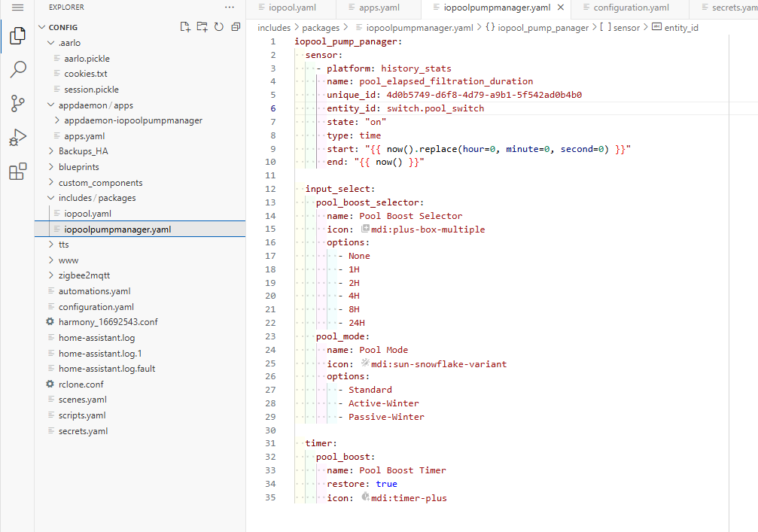Place cursor on 'switch.pool_switch' value
The image size is (758, 532).
coord(435,108)
